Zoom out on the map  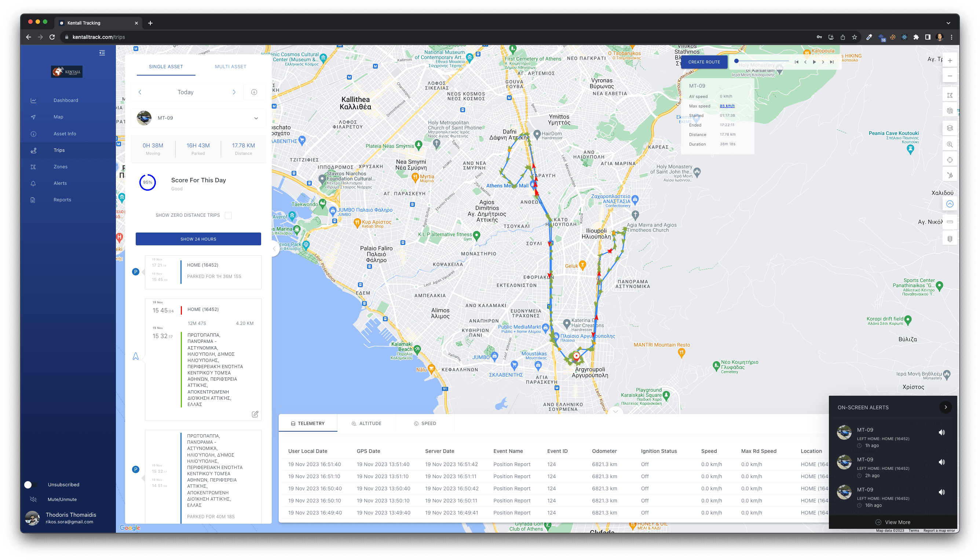tap(950, 76)
